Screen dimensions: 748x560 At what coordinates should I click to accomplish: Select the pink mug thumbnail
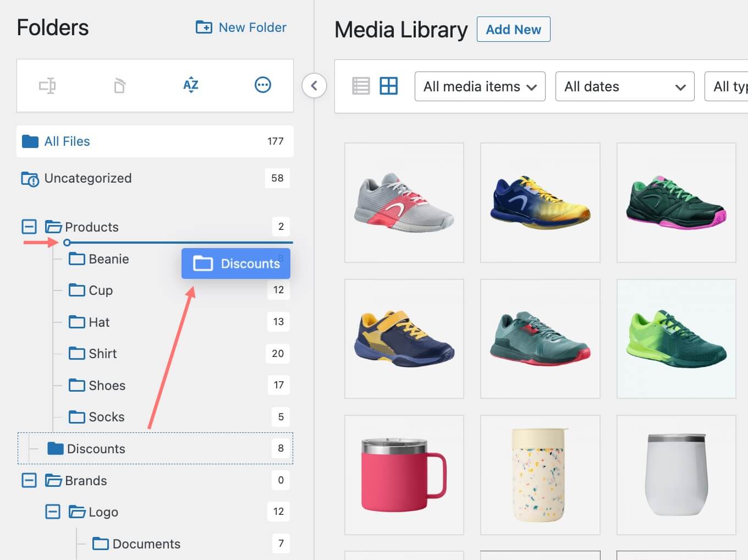coord(404,475)
